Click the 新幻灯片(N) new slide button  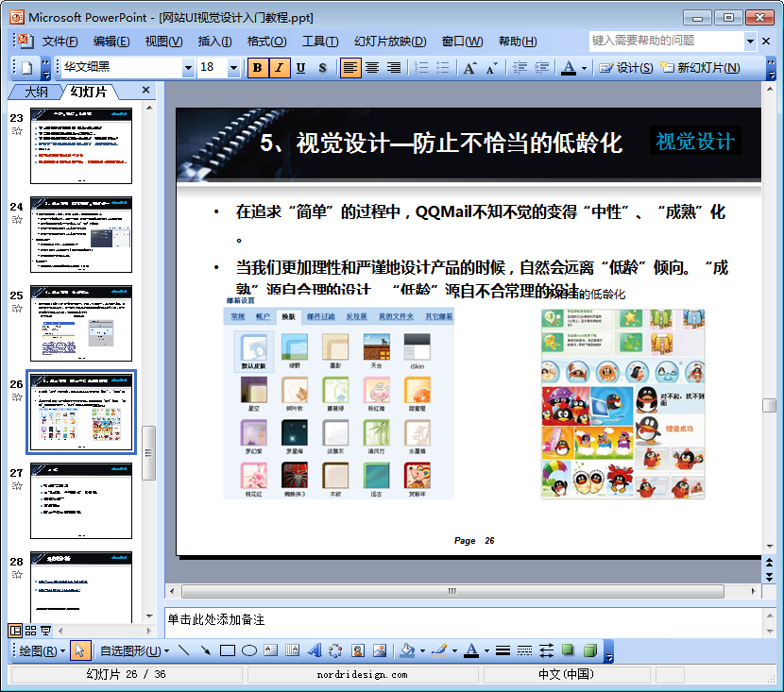[x=701, y=67]
